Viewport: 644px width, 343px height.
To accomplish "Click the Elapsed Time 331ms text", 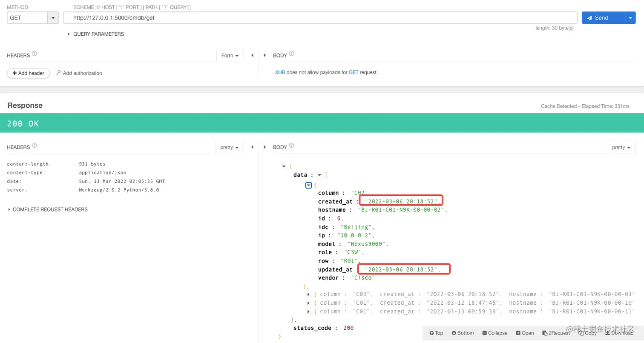I will click(606, 106).
